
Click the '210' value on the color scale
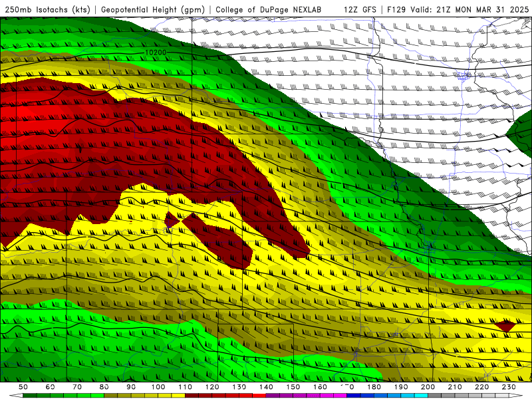455,387
